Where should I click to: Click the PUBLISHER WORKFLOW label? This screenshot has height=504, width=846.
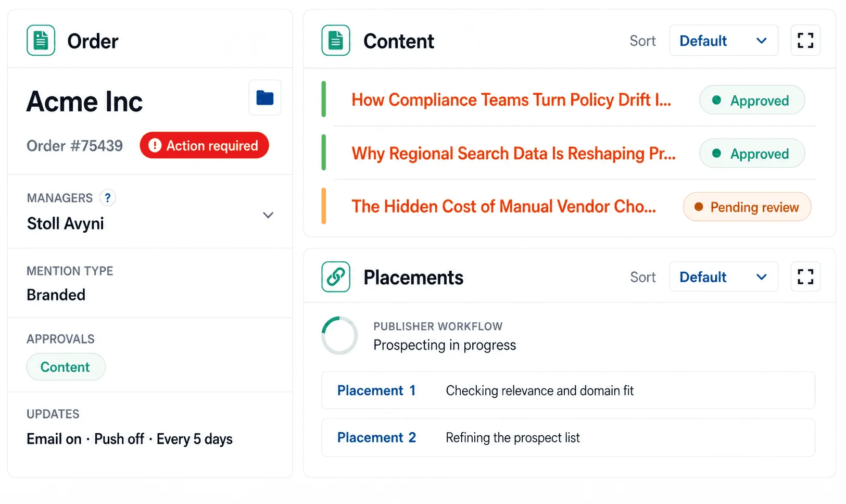(438, 326)
